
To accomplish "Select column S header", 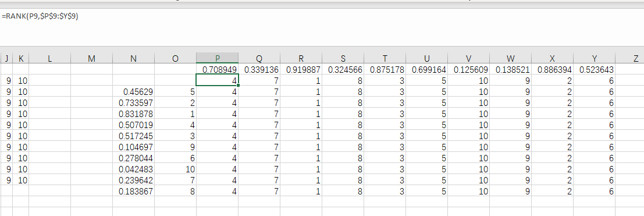I will point(343,58).
